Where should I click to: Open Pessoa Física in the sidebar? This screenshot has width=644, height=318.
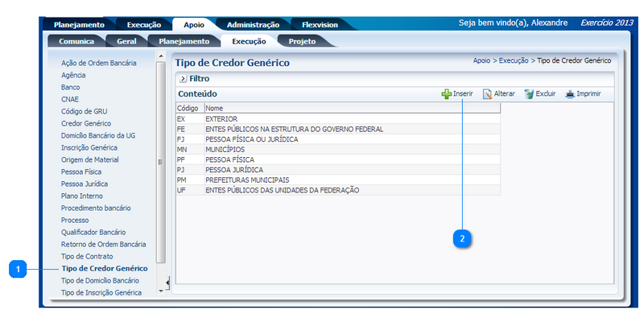click(81, 171)
